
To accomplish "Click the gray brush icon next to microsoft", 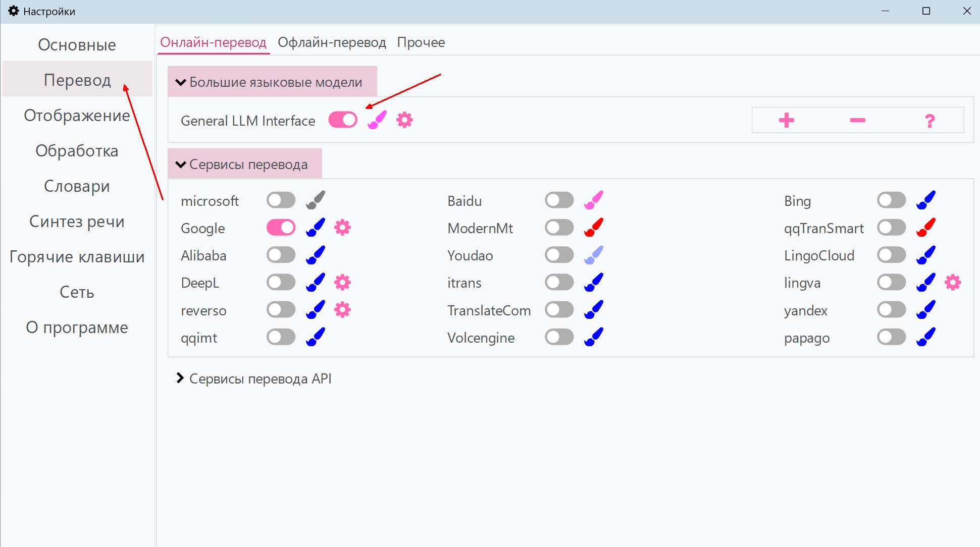I will [x=316, y=200].
